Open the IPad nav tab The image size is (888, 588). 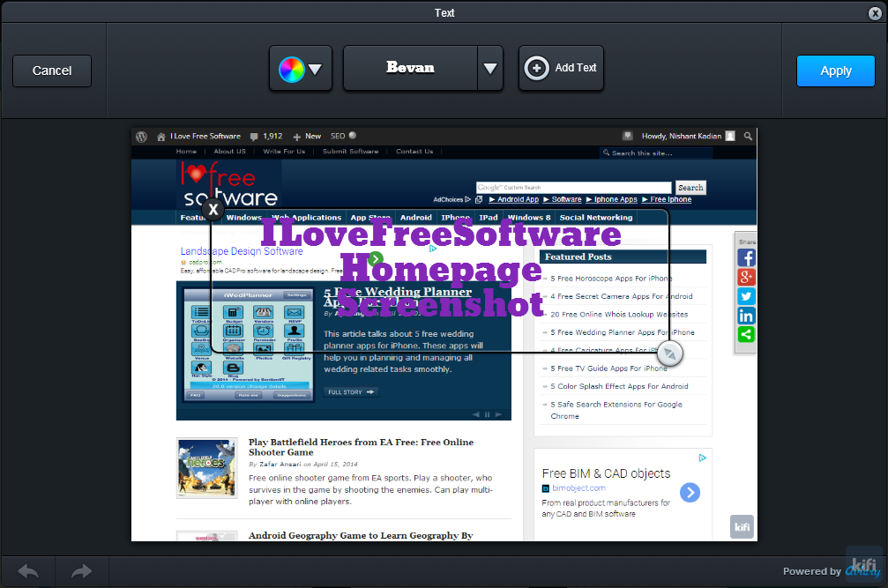pyautogui.click(x=489, y=218)
